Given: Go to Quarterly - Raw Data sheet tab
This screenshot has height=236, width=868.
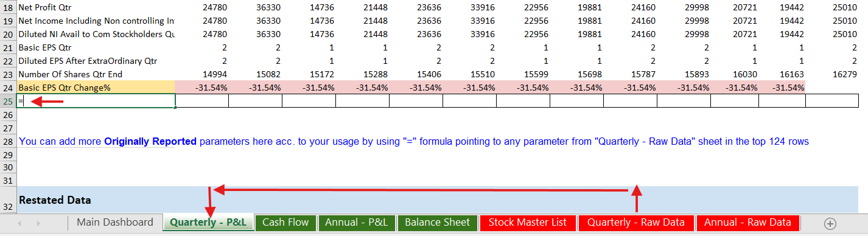Looking at the screenshot, I should coord(635,223).
